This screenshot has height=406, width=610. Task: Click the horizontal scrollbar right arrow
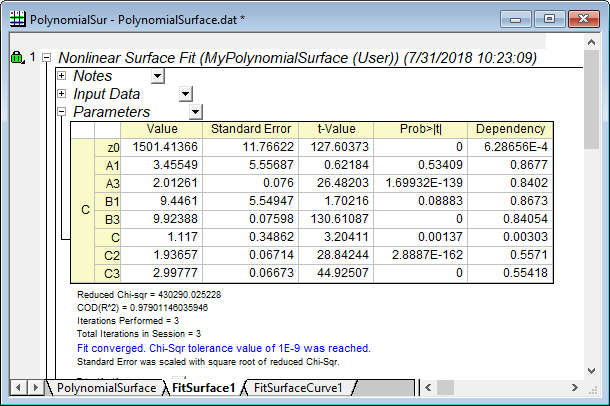click(x=575, y=388)
